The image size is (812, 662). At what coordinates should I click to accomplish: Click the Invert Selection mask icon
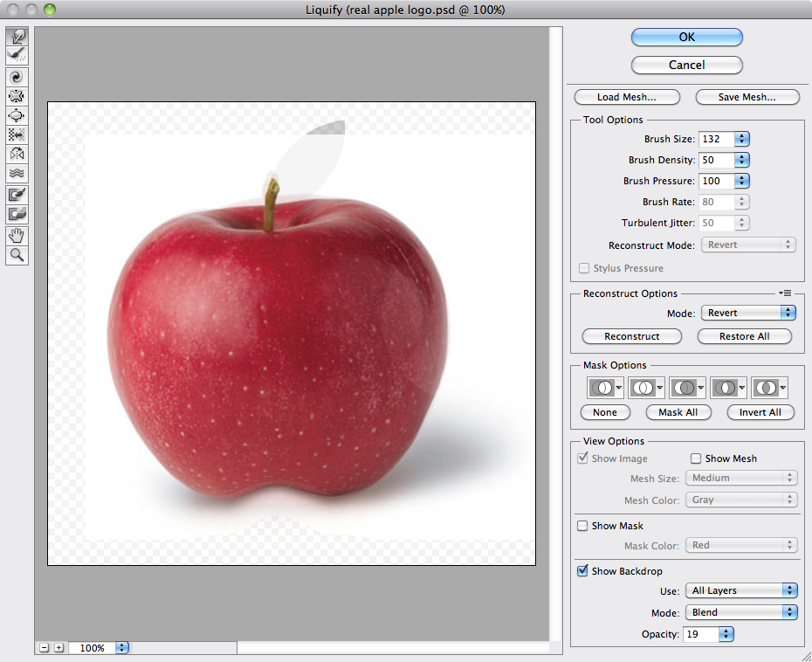click(769, 388)
